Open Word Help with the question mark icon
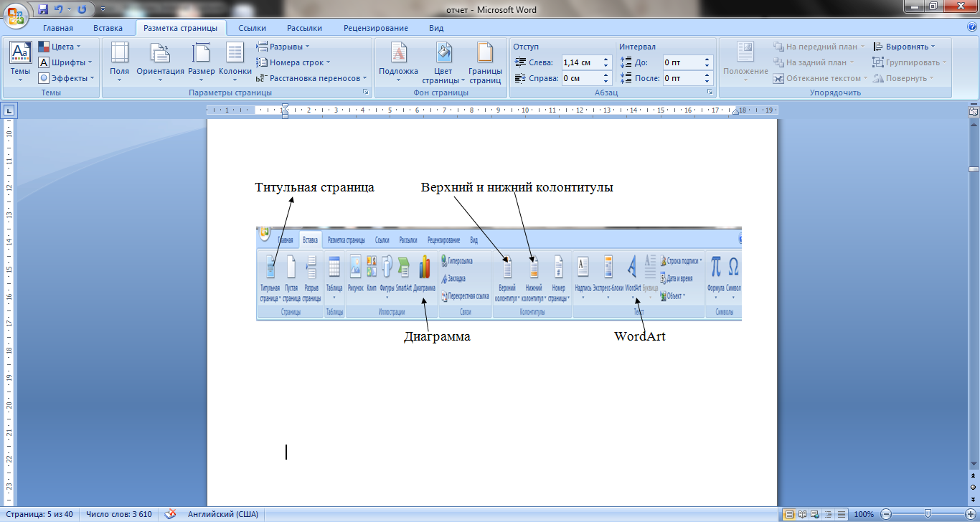This screenshot has width=980, height=522. tap(972, 27)
